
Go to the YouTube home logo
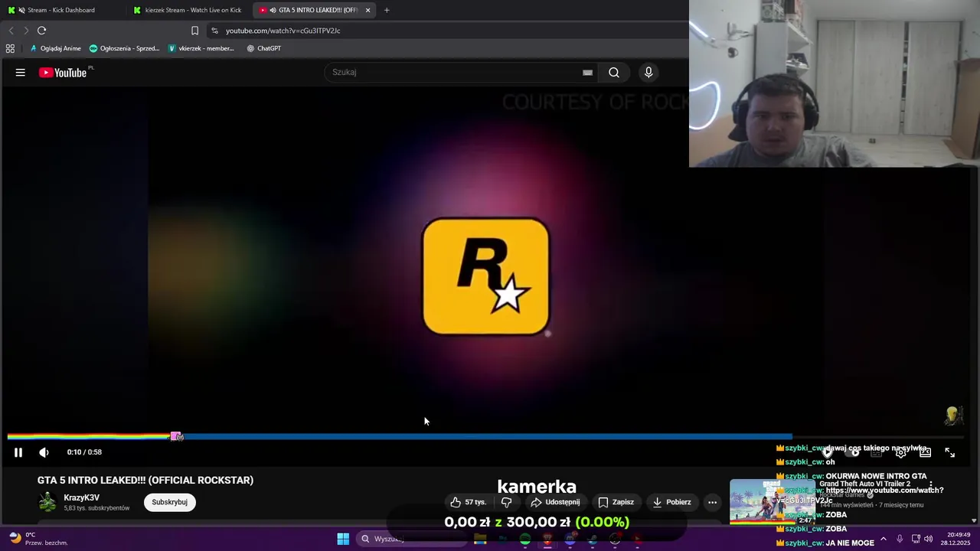63,73
